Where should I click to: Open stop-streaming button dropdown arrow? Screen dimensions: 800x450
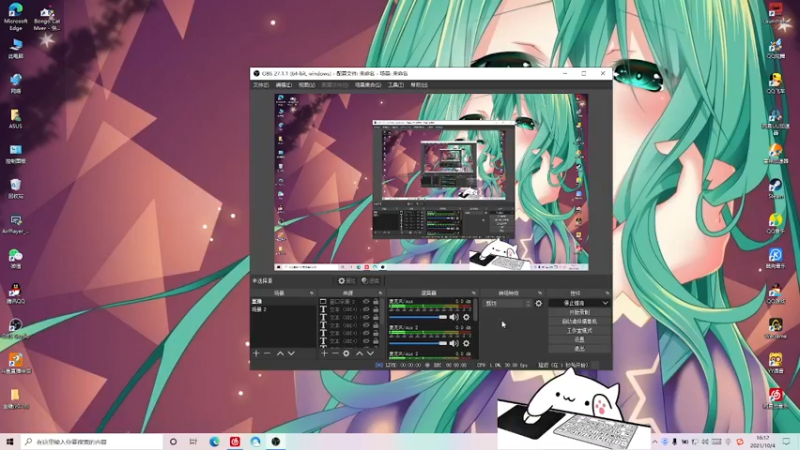(605, 303)
